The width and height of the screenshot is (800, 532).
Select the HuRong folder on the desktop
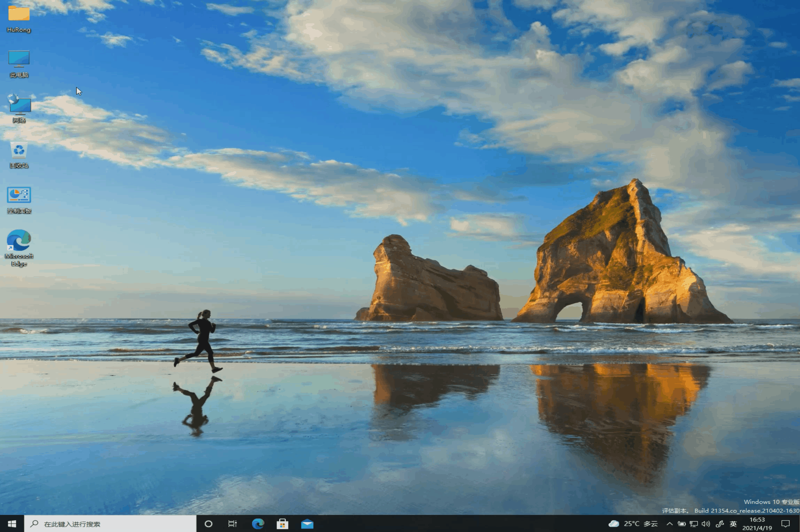point(19,19)
